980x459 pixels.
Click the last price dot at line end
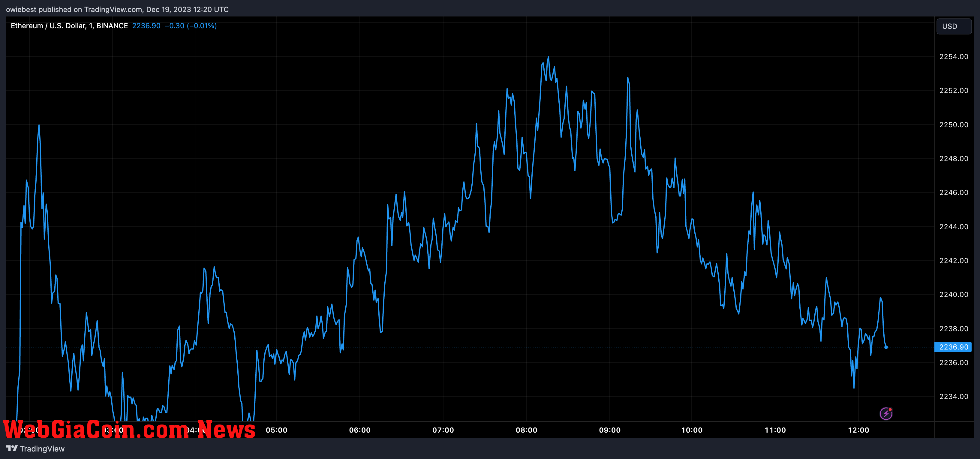[x=886, y=347]
